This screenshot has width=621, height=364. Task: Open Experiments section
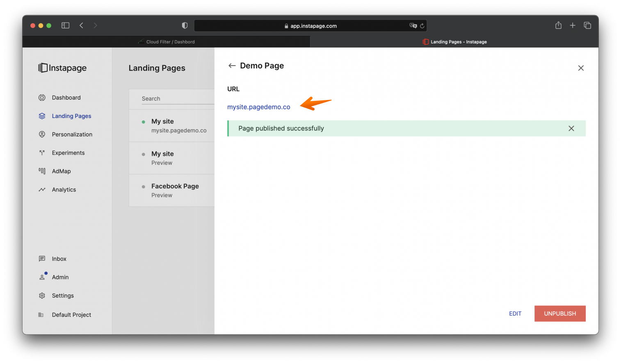pos(68,153)
